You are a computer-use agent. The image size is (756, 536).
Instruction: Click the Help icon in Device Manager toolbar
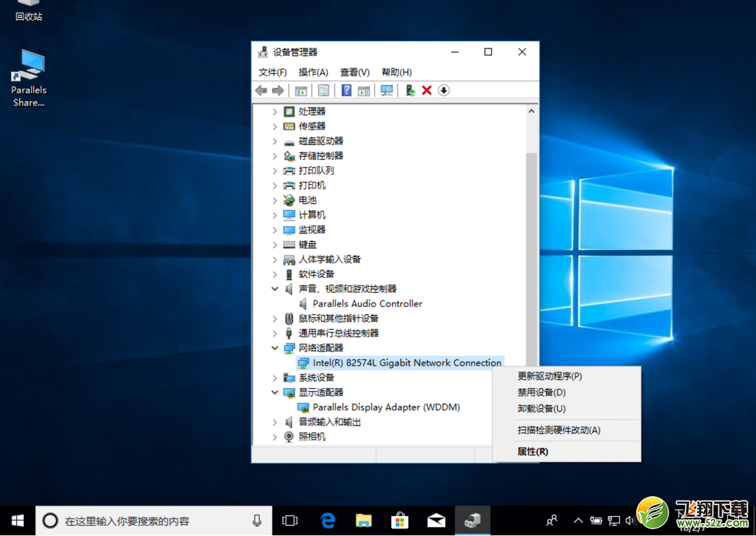point(346,90)
